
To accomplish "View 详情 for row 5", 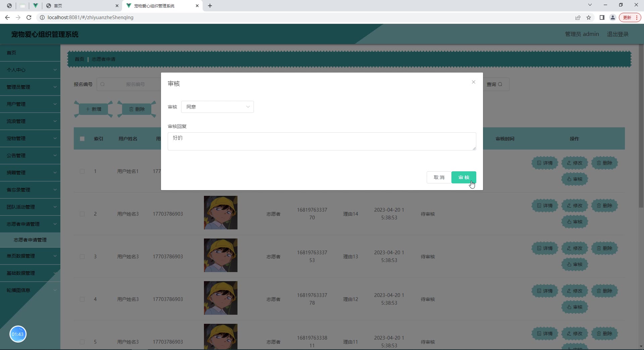I will (x=545, y=334).
